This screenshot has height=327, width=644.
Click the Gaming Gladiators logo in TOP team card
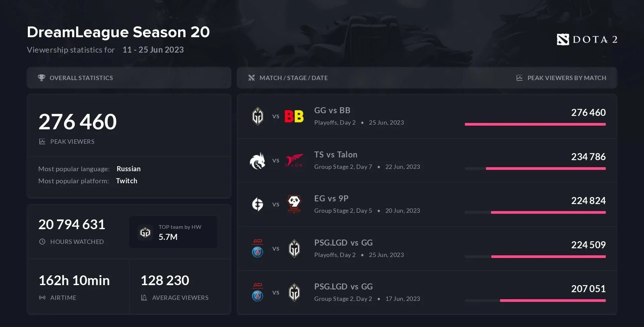coord(145,232)
